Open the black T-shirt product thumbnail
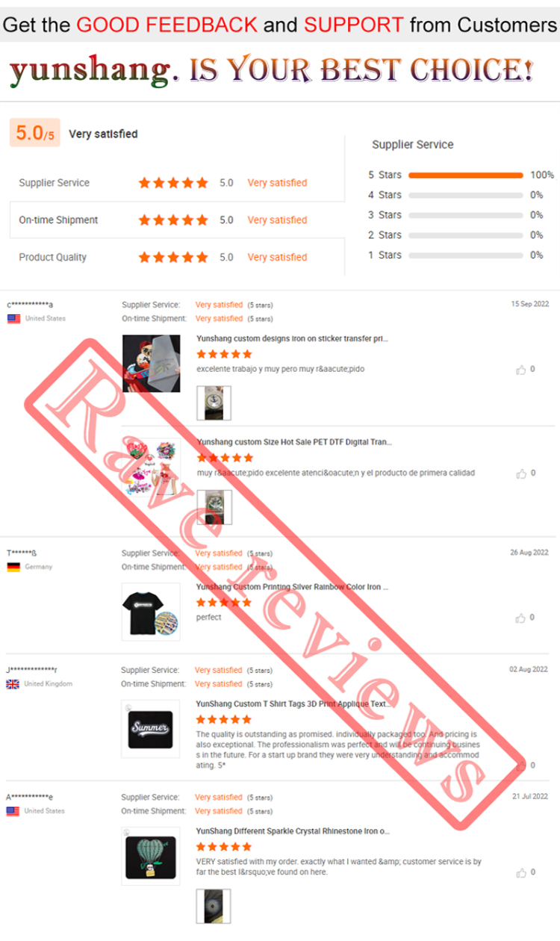Viewport: 560px width, 941px height. pos(151,612)
